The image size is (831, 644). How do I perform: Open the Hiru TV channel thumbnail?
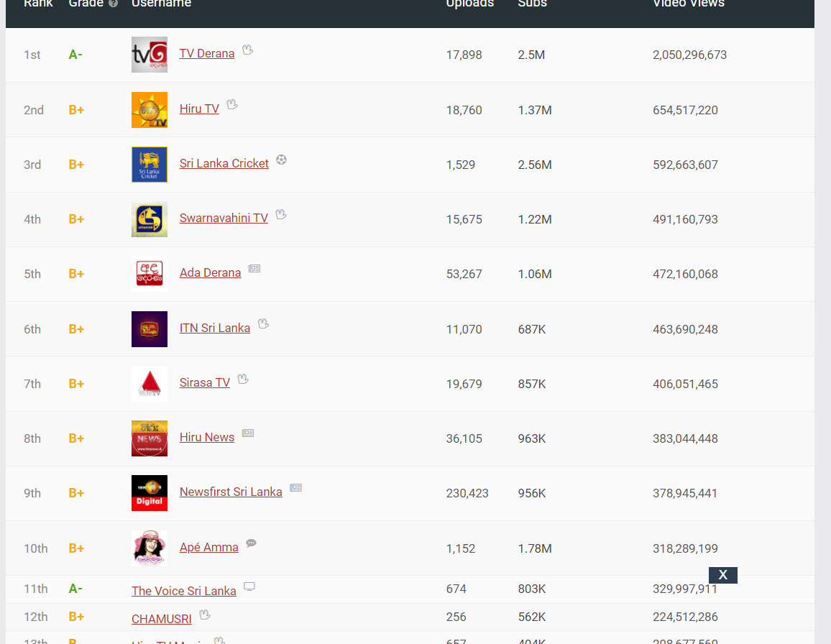[x=150, y=110]
